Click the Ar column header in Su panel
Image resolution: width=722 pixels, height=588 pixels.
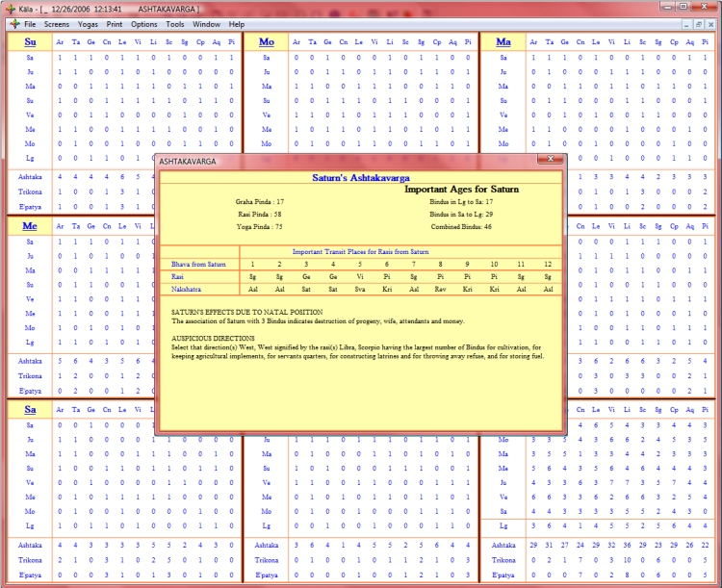60,42
